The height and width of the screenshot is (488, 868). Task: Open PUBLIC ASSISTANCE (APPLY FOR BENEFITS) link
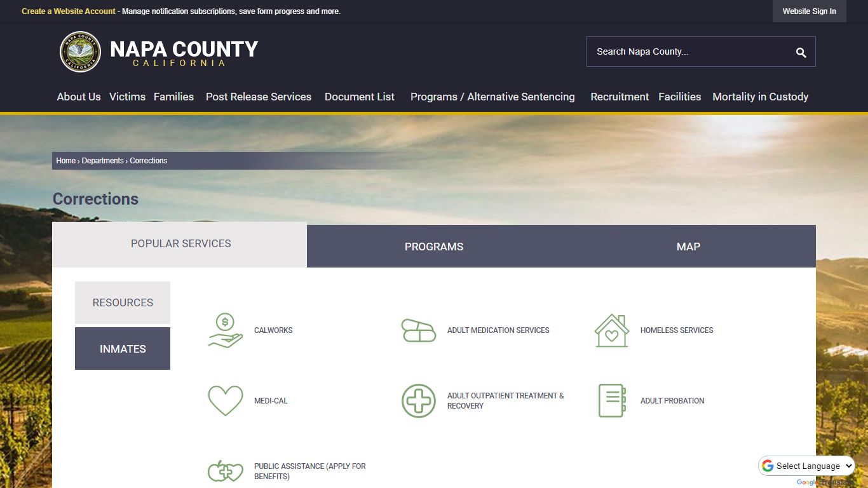pyautogui.click(x=310, y=471)
